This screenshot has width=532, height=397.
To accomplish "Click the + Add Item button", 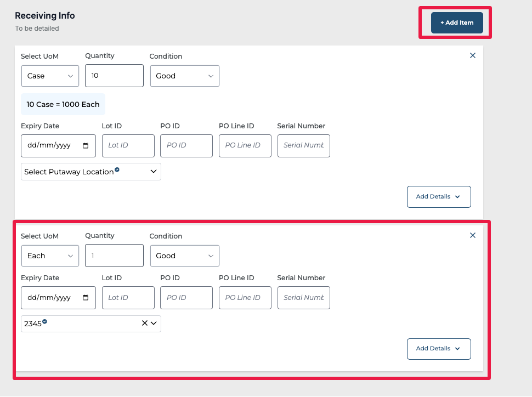I will pos(456,23).
